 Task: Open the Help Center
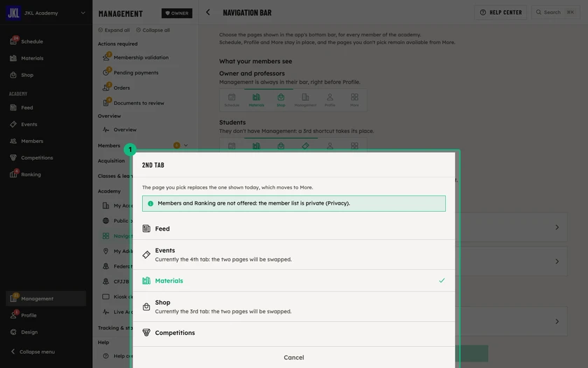[500, 13]
